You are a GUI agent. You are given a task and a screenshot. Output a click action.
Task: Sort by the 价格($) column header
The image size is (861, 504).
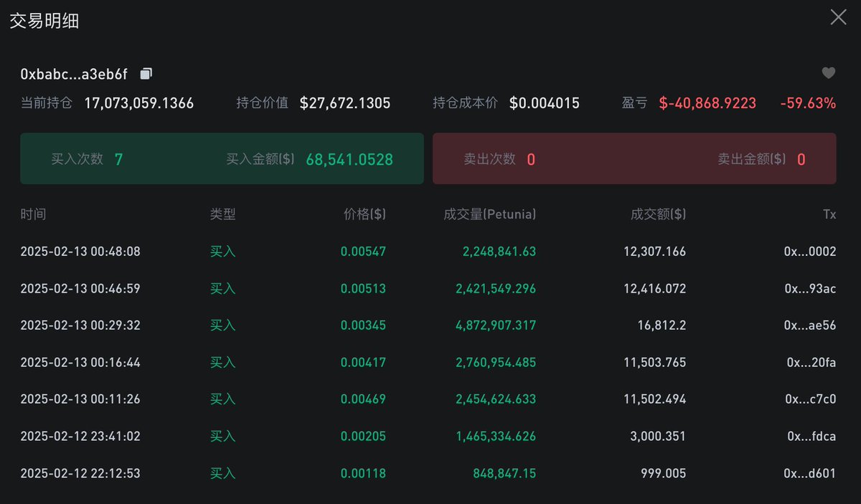tap(364, 214)
